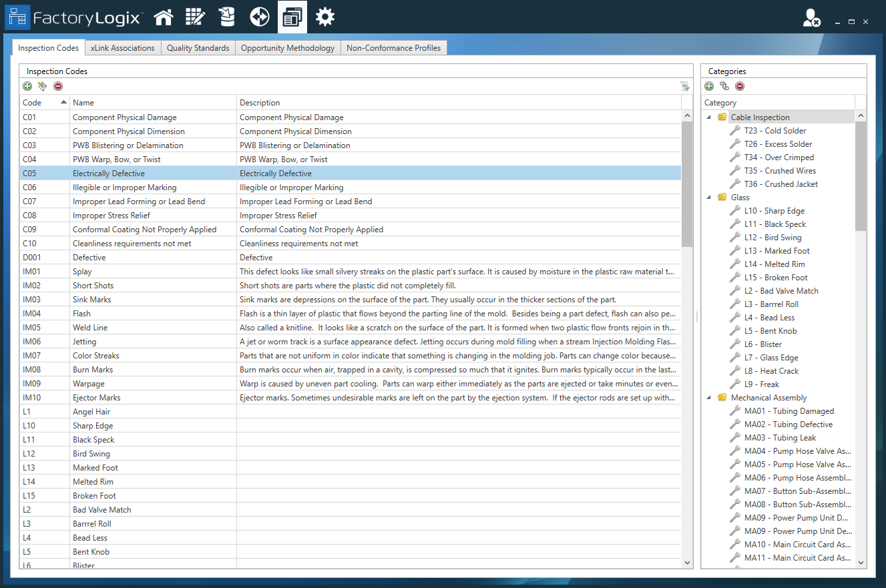886x588 pixels.
Task: Open the Home screen icon
Action: click(164, 17)
